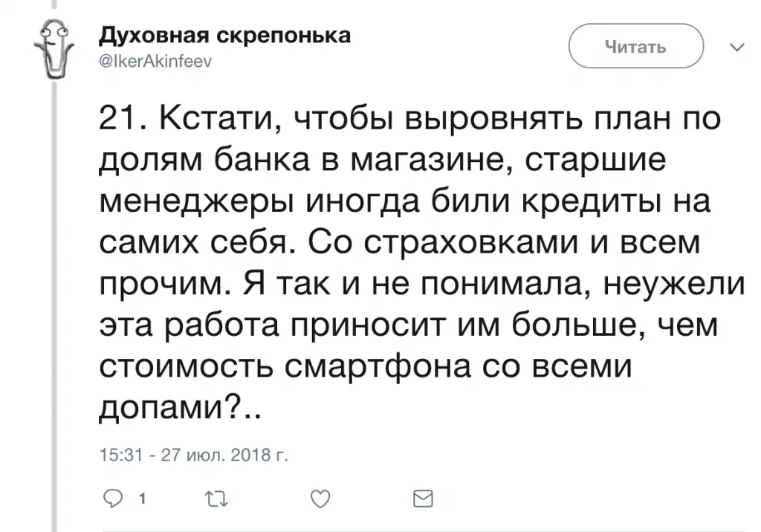This screenshot has width=761, height=532.
Task: Click the vertical thread line below the avatar
Action: [x=54, y=297]
